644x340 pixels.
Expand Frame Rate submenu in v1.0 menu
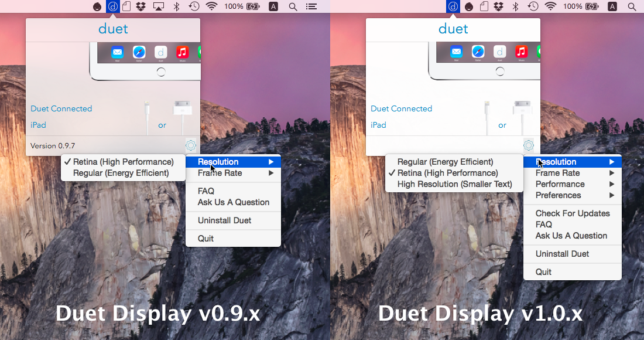573,173
